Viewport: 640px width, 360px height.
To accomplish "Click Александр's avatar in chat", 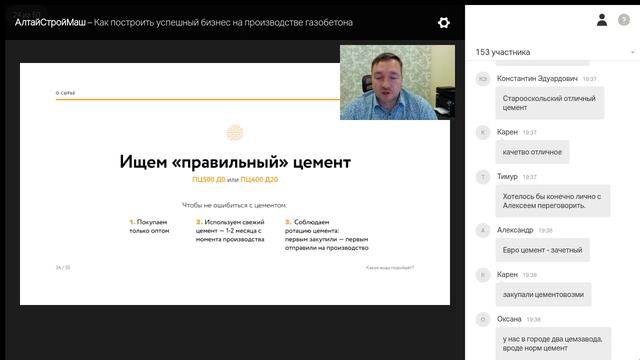I will (x=483, y=230).
